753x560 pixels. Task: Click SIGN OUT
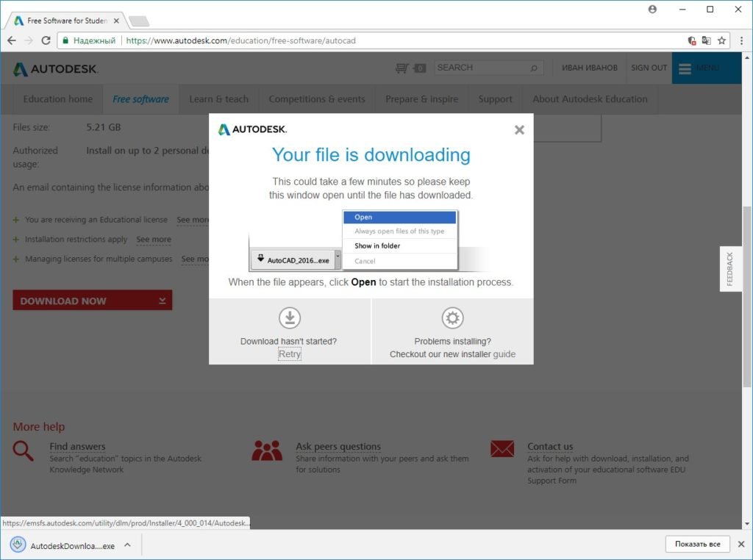(x=649, y=68)
